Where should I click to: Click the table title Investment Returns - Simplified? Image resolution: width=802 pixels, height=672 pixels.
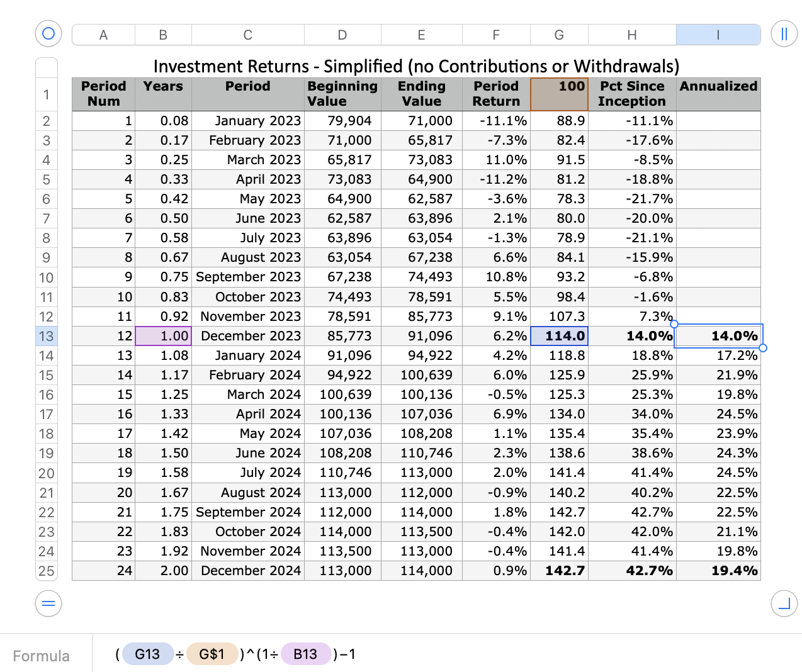click(x=417, y=66)
